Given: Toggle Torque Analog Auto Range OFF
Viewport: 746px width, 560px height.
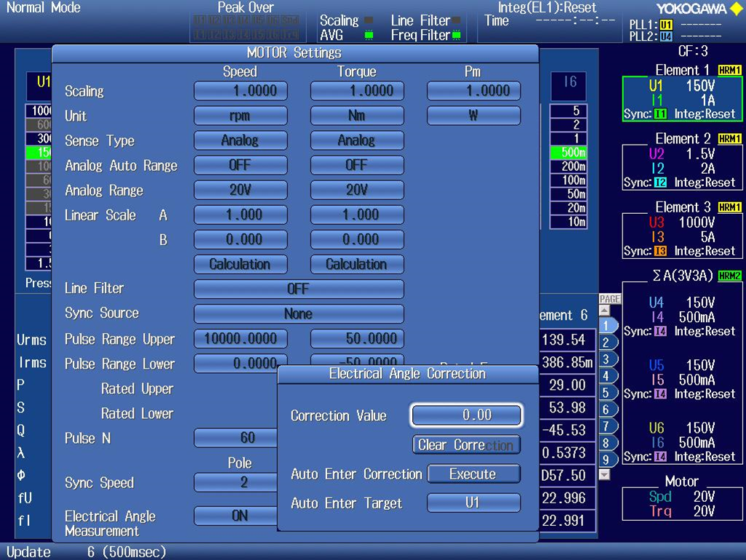Looking at the screenshot, I should coord(357,166).
